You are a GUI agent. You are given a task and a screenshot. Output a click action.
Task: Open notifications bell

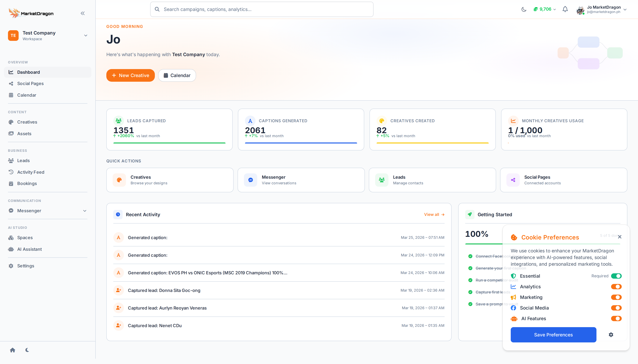click(565, 9)
